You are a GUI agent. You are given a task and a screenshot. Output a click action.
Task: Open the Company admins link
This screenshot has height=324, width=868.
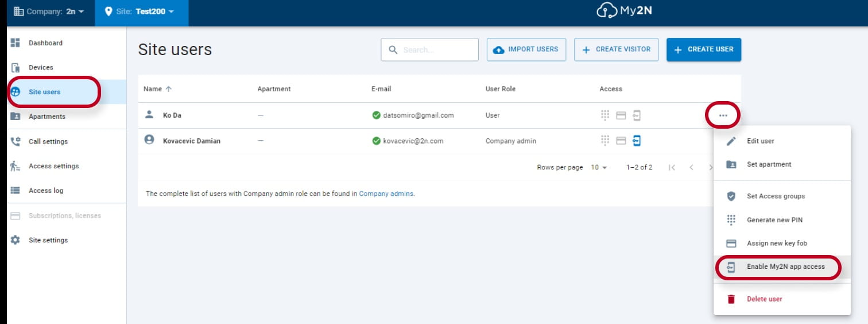coord(386,194)
